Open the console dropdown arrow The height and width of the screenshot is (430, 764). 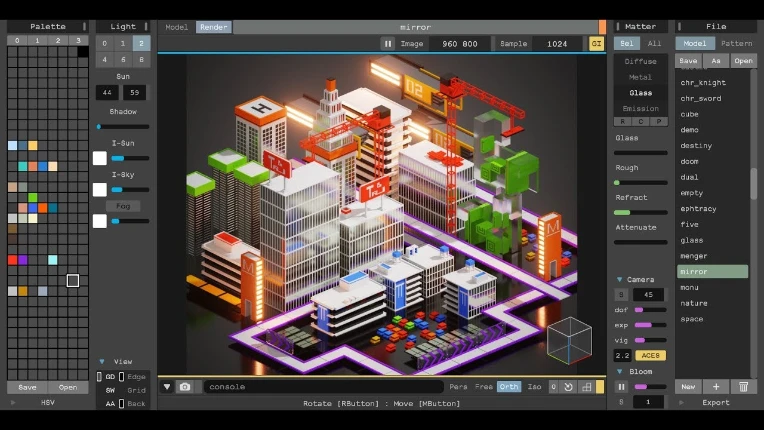click(x=167, y=387)
